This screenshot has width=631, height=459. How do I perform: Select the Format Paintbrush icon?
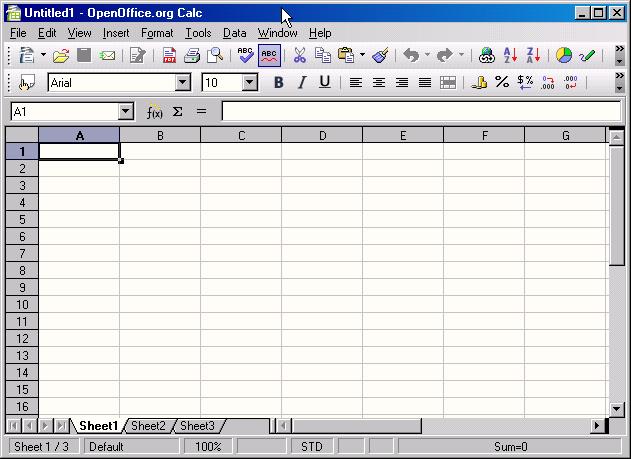380,55
